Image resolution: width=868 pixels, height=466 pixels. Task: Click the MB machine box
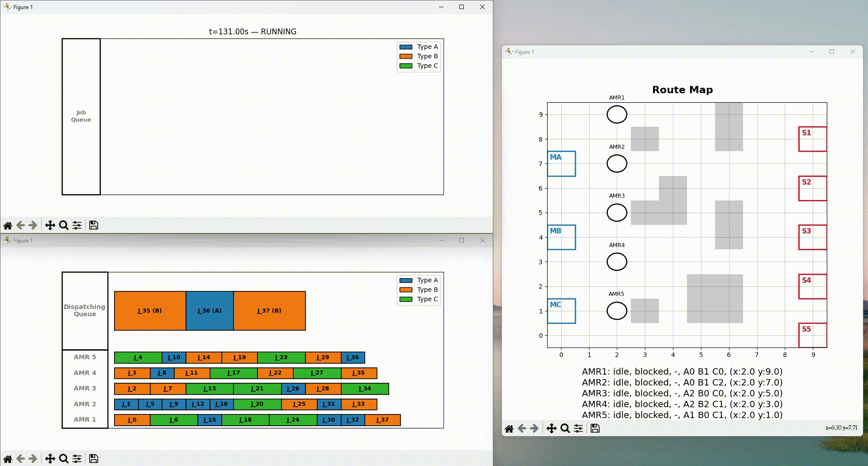[x=561, y=237]
